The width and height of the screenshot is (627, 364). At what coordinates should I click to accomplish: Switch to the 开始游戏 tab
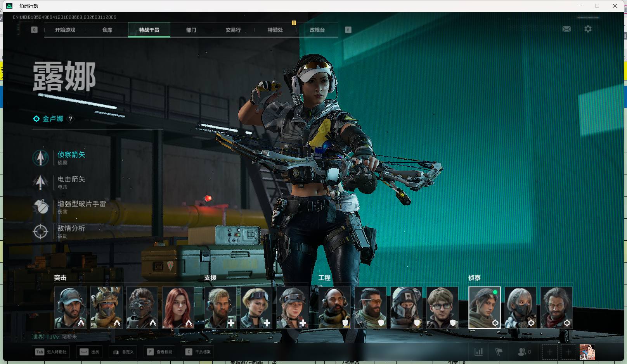point(65,30)
